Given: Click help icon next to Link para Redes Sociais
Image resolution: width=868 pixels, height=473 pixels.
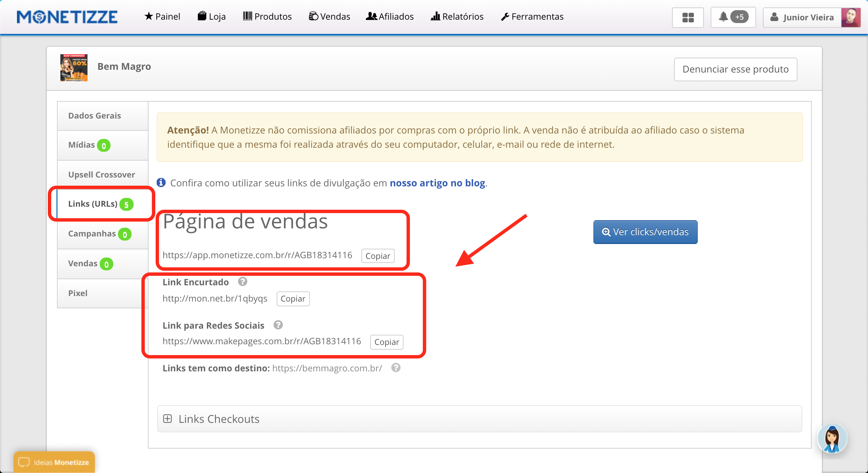Looking at the screenshot, I should 278,325.
